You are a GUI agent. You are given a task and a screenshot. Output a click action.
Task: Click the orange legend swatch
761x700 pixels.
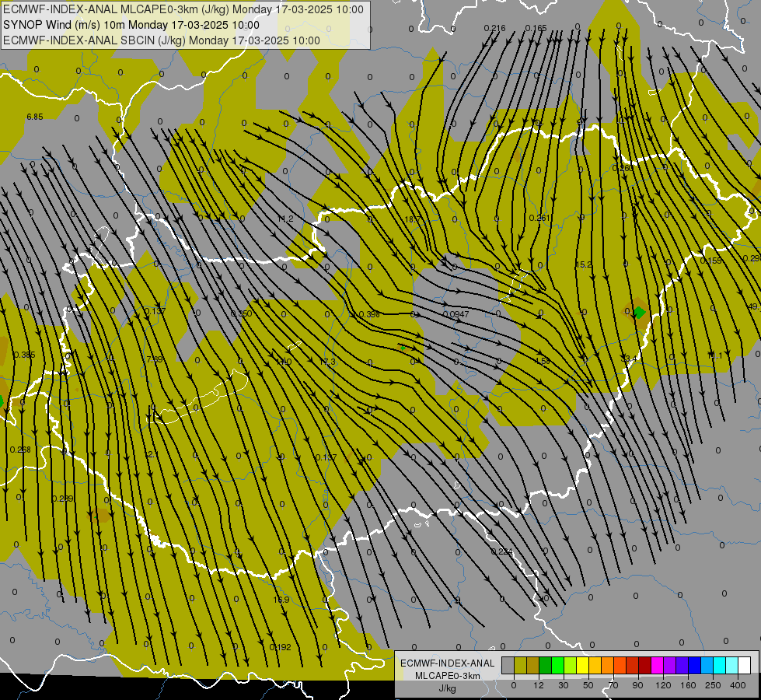tap(608, 665)
